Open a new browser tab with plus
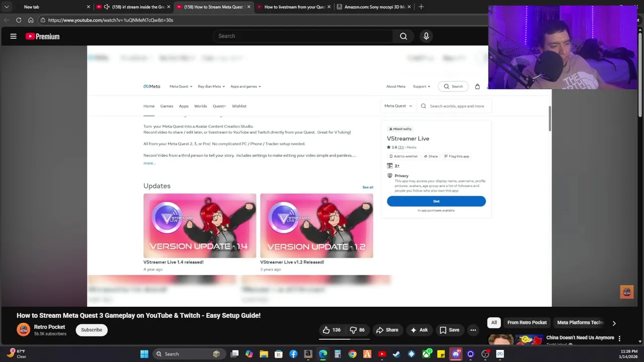This screenshot has height=362, width=644. (421, 7)
